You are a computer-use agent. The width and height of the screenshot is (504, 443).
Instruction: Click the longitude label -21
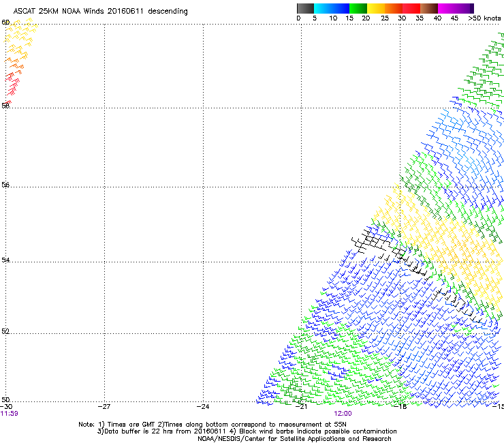(301, 407)
